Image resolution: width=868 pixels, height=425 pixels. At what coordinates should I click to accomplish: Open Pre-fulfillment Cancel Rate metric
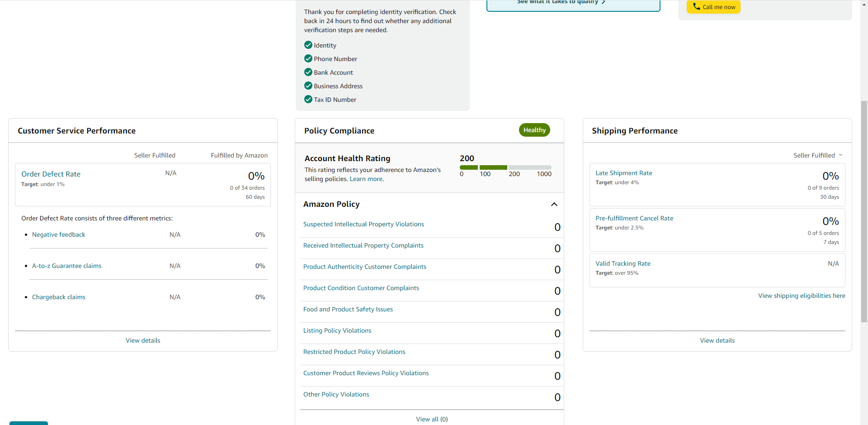(x=634, y=218)
